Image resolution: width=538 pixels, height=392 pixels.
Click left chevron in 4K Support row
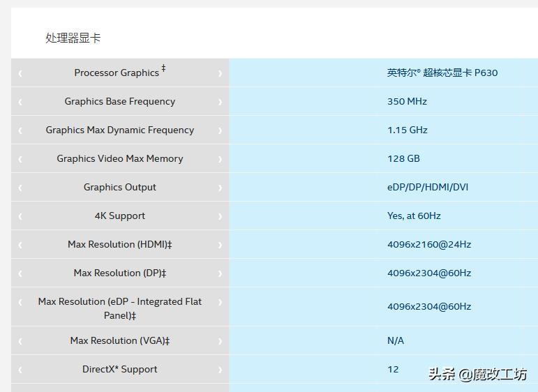20,216
